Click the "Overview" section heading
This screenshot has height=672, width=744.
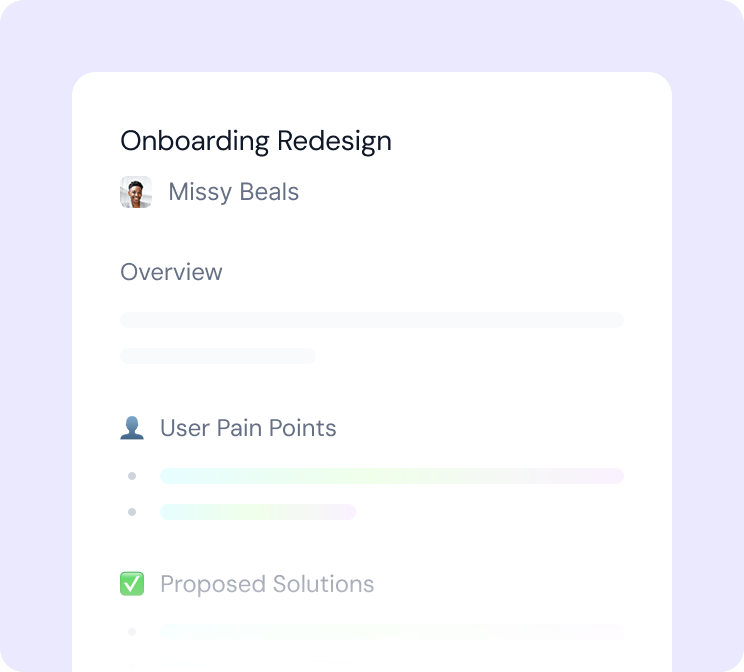171,272
